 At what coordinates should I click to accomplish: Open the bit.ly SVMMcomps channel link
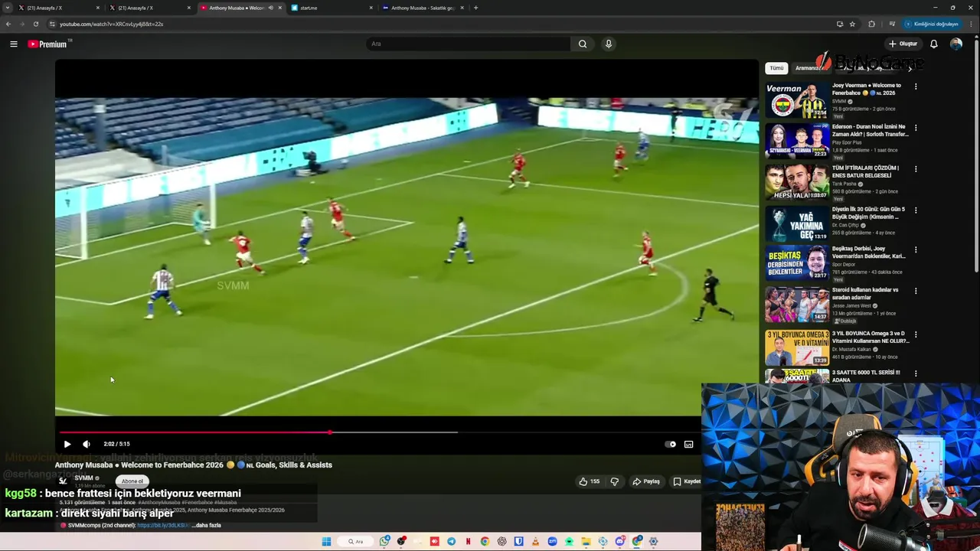pyautogui.click(x=163, y=525)
